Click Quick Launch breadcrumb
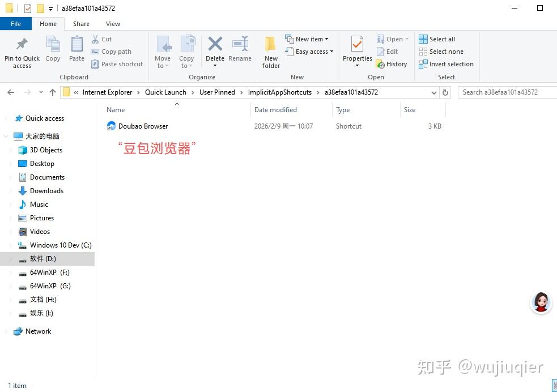This screenshot has width=557, height=392. coord(165,92)
